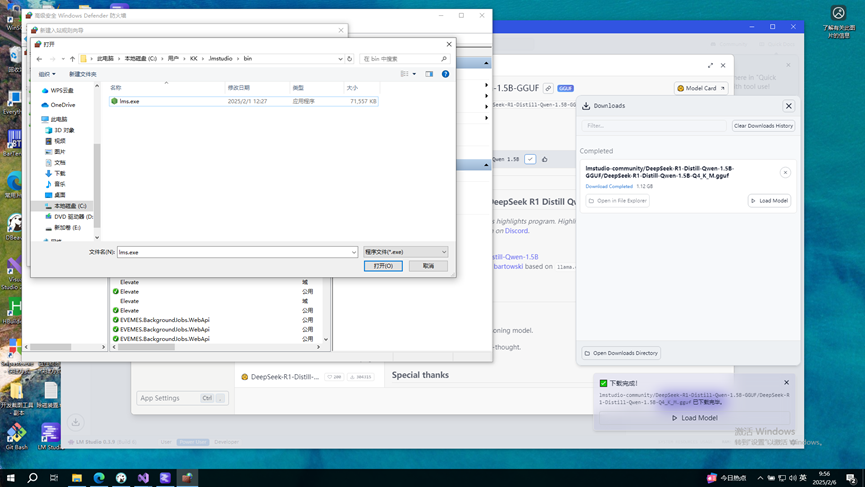Click the 打开(O) button

point(383,266)
